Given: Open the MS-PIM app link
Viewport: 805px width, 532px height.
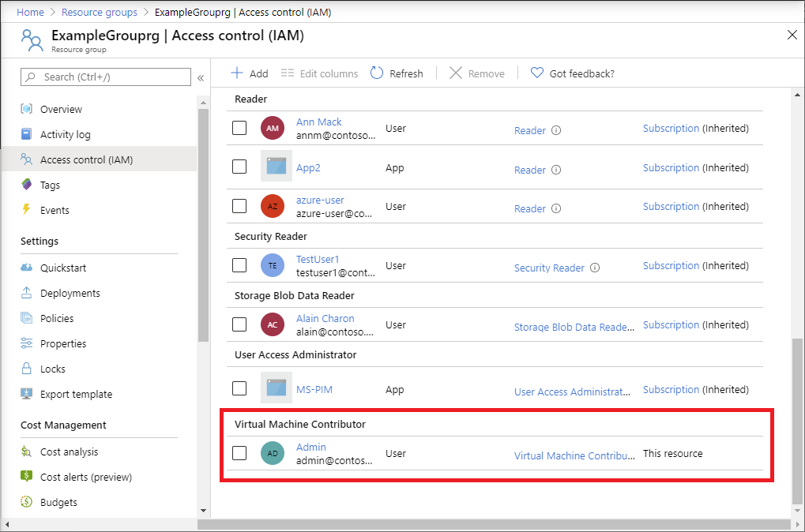Looking at the screenshot, I should [x=314, y=389].
